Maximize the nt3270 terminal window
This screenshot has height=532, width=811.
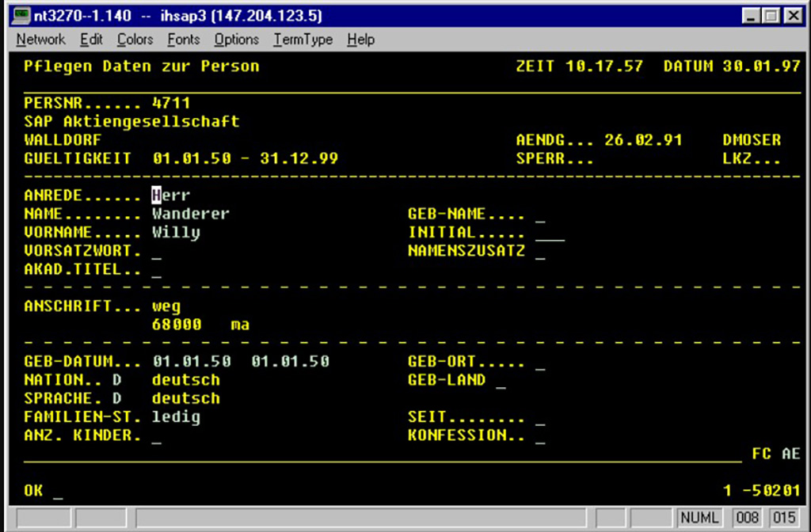(771, 16)
